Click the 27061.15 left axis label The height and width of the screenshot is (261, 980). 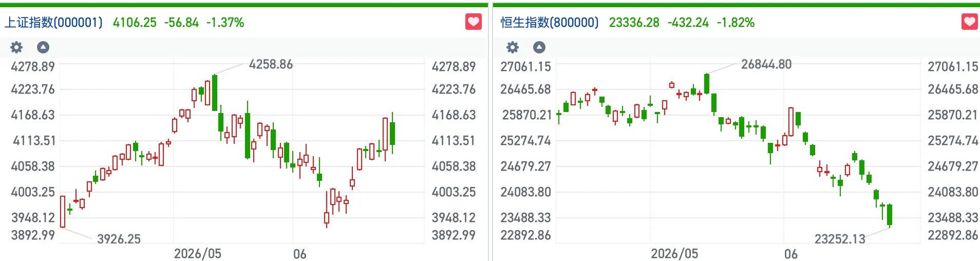[x=525, y=67]
